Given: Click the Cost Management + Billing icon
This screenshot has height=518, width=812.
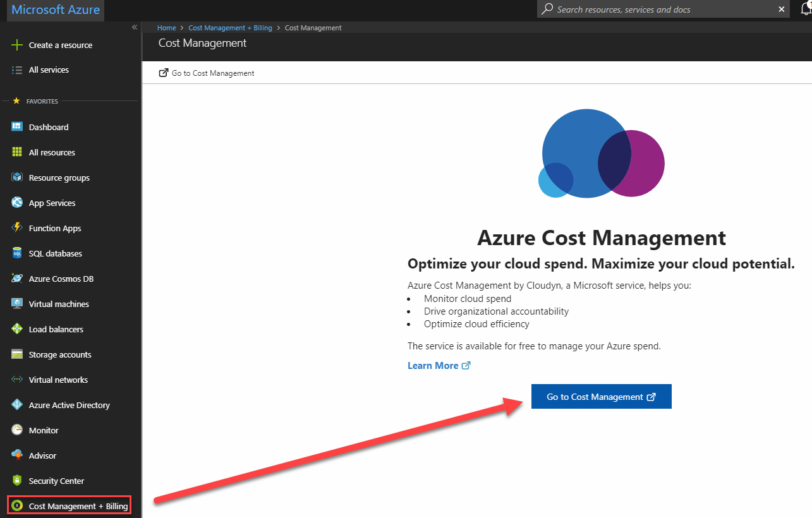Looking at the screenshot, I should (17, 506).
